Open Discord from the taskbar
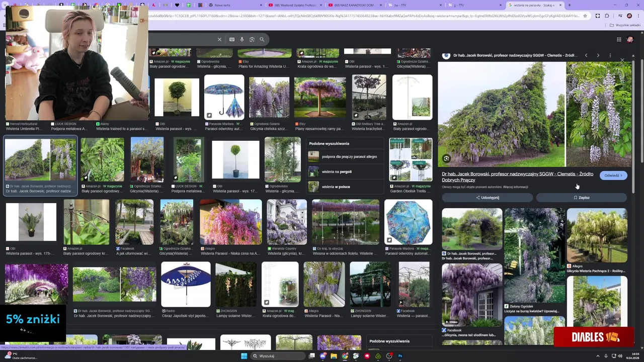The image size is (644, 362). (323, 356)
